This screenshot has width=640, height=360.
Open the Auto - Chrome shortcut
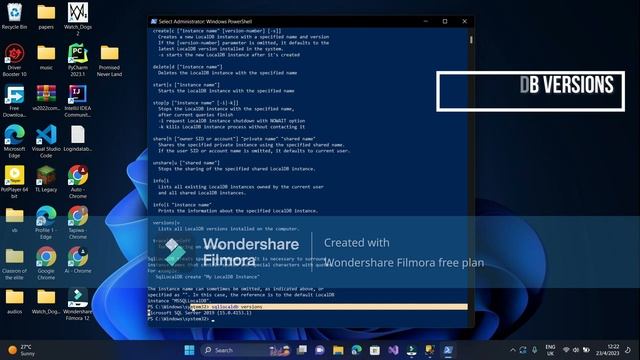78,182
